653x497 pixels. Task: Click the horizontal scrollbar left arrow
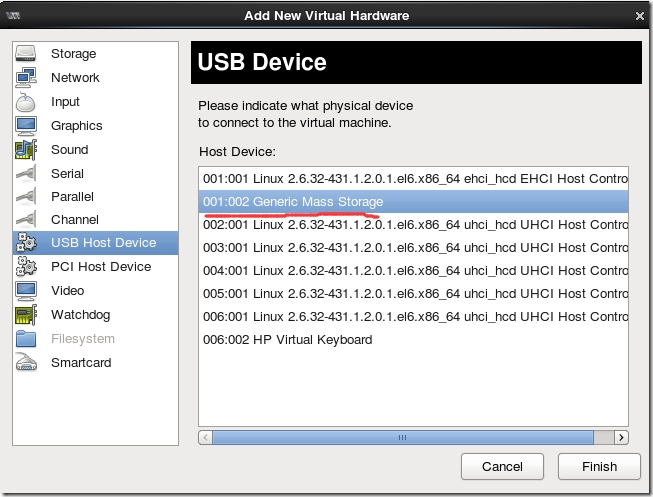[207, 438]
